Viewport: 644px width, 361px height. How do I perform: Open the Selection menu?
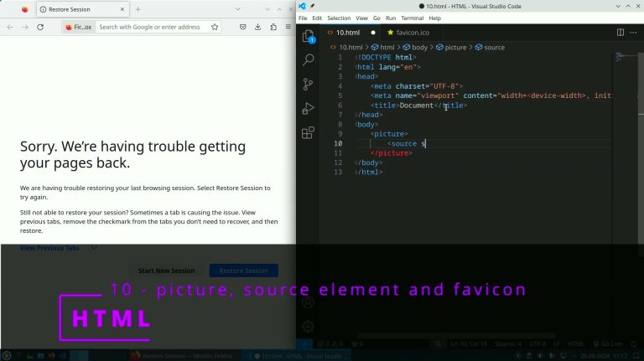click(339, 18)
